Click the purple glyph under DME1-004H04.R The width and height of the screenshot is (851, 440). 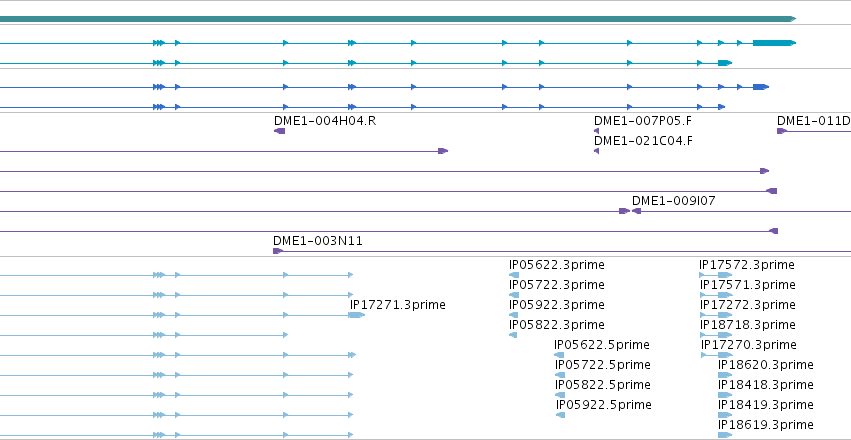pos(280,131)
